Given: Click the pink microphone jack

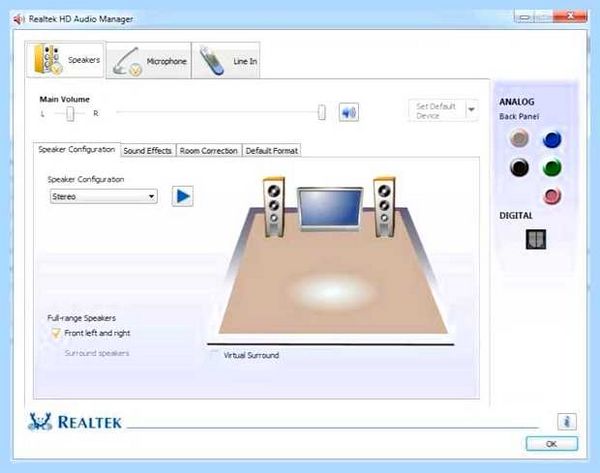Looking at the screenshot, I should (552, 196).
